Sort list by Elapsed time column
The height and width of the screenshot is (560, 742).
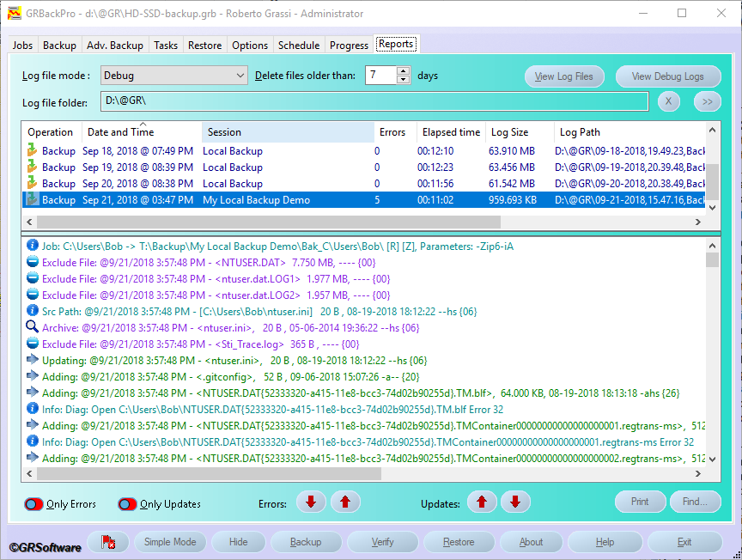tap(451, 132)
